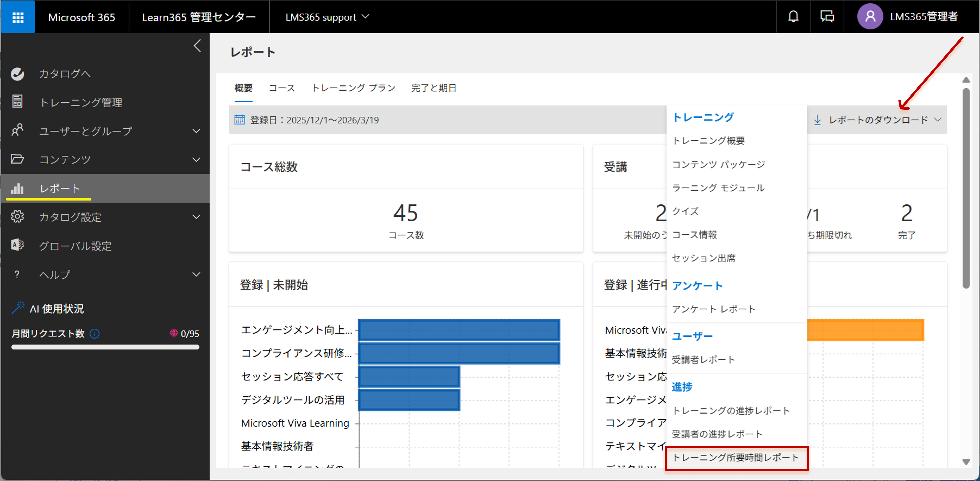Image resolution: width=980 pixels, height=481 pixels.
Task: Open the 登録日 date range filter
Action: (x=307, y=120)
